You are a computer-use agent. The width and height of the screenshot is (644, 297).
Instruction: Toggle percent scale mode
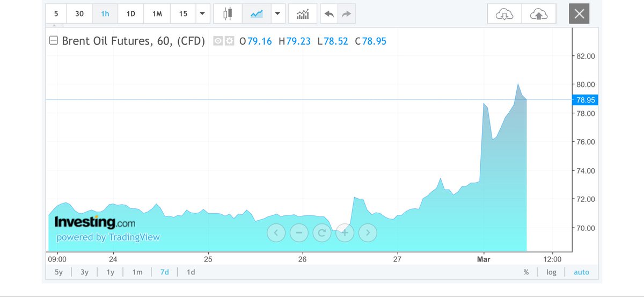click(x=526, y=272)
